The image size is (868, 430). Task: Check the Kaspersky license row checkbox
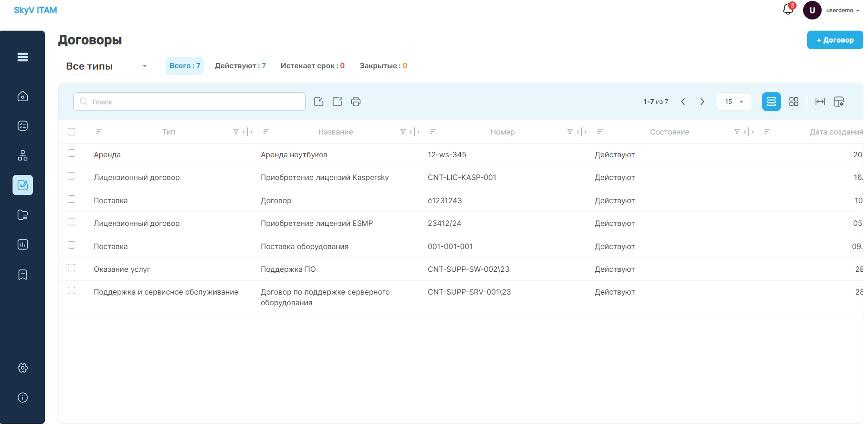pyautogui.click(x=71, y=176)
